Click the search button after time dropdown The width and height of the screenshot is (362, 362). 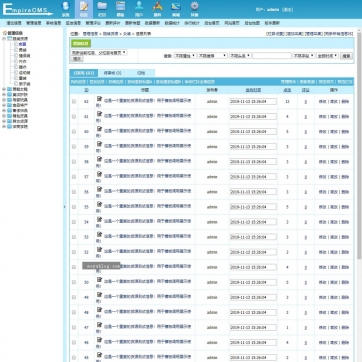pos(346,56)
